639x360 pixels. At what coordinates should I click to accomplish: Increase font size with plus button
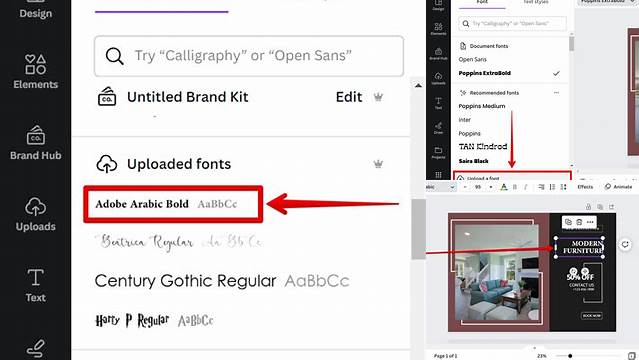point(491,187)
